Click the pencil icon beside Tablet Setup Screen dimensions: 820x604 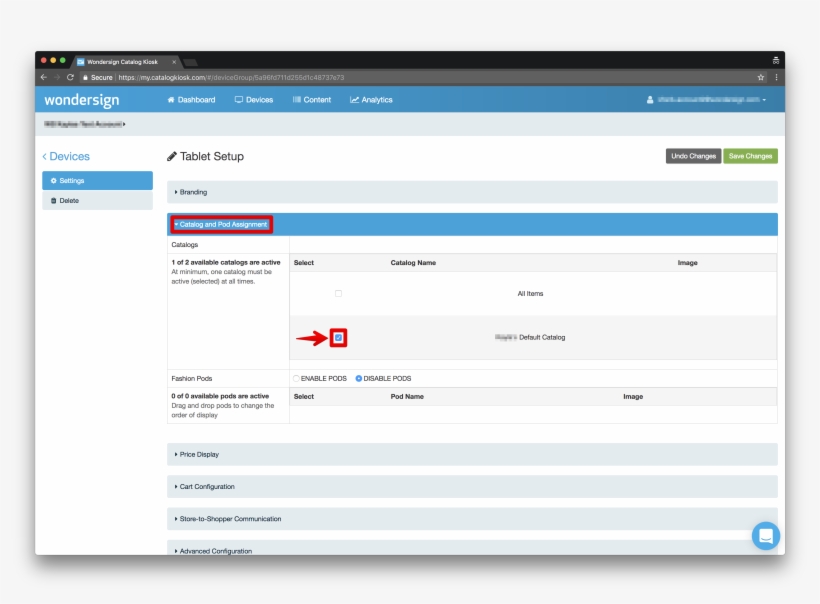pyautogui.click(x=172, y=157)
